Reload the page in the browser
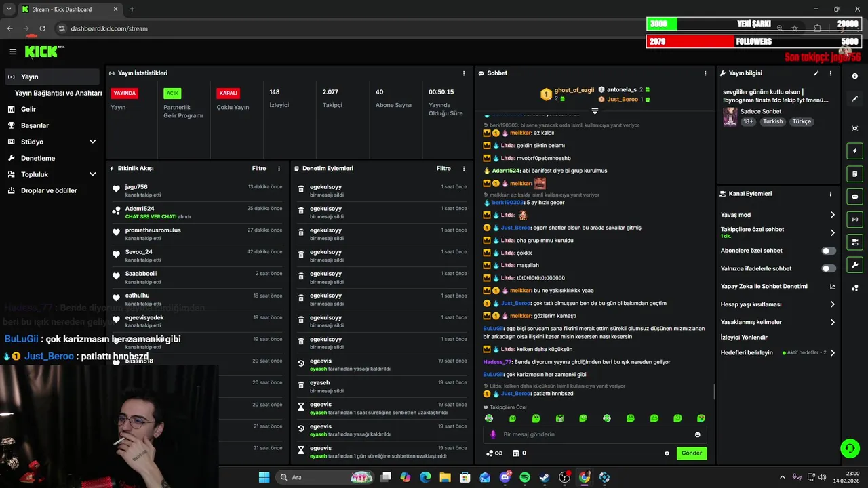868x488 pixels. tap(42, 28)
